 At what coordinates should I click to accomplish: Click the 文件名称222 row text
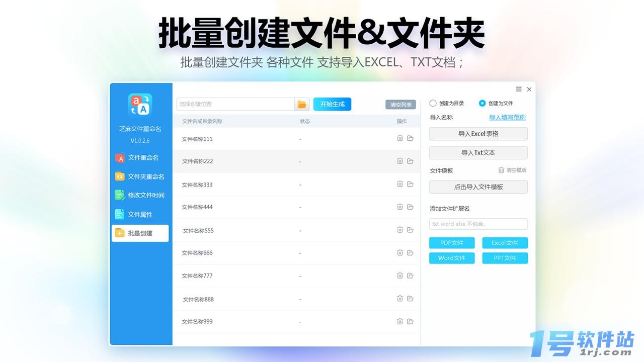197,161
